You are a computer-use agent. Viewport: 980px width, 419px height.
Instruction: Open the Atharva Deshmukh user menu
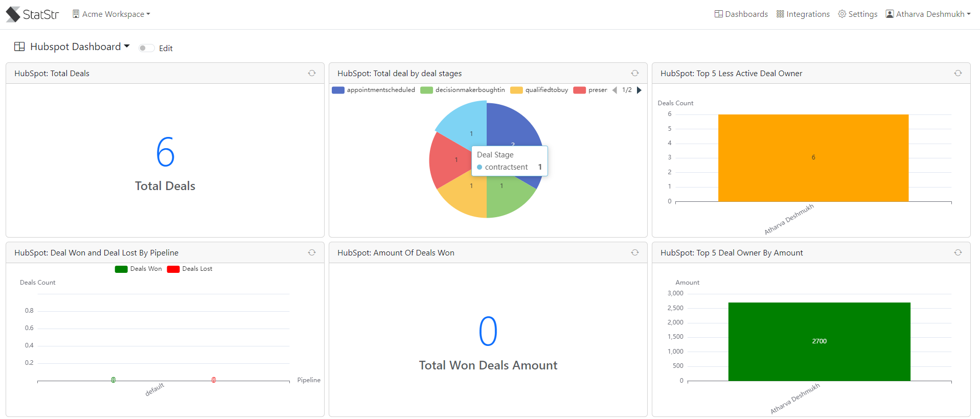tap(928, 14)
